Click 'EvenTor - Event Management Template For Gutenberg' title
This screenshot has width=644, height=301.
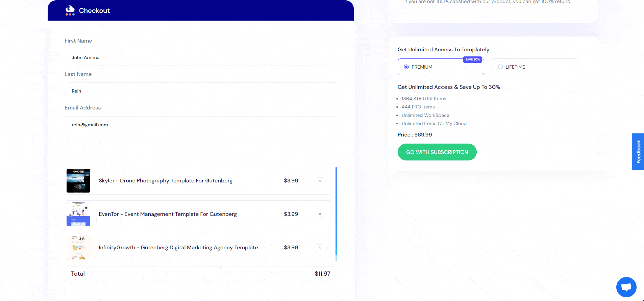(x=168, y=214)
